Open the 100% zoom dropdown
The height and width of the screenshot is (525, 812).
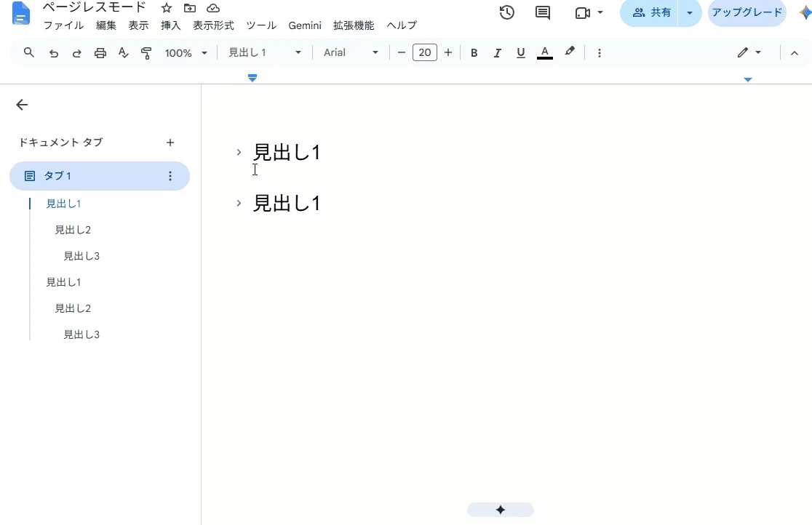(x=186, y=53)
